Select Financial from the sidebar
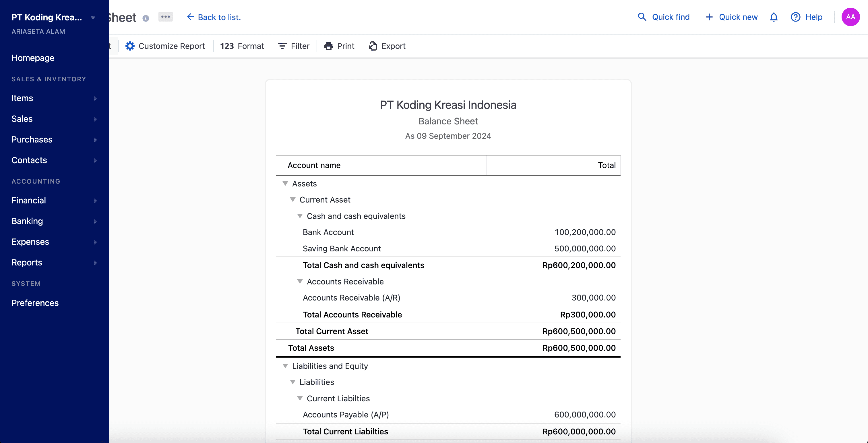This screenshot has height=443, width=868. [x=28, y=200]
